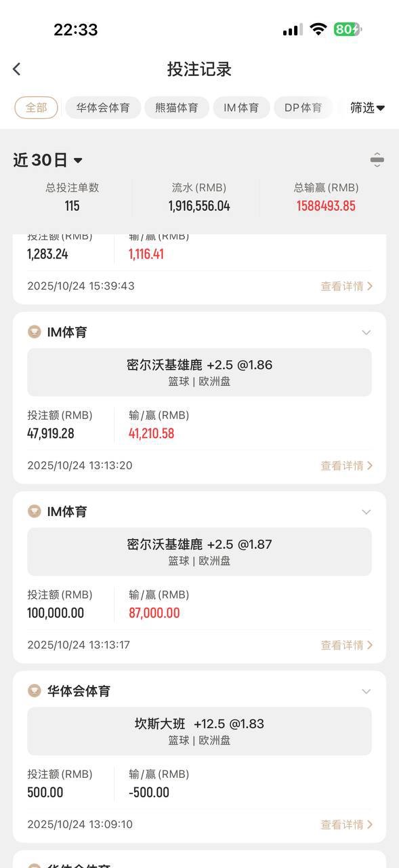Activate the 熊猫体育 filter chip
This screenshot has width=399, height=868.
[177, 108]
